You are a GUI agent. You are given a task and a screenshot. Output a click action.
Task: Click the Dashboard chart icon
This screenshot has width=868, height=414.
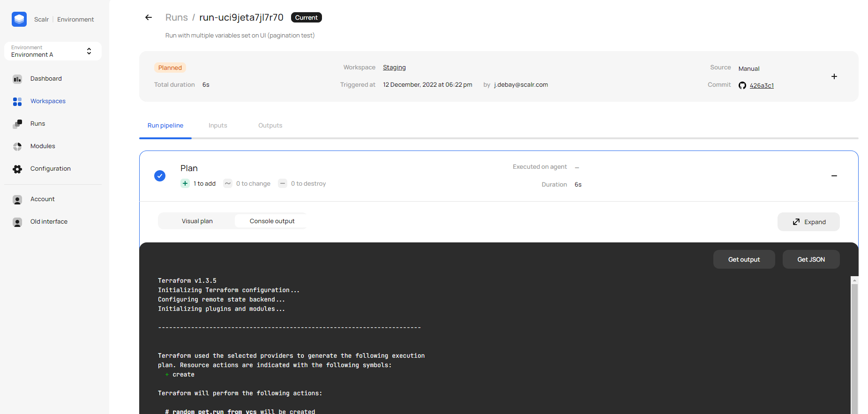coord(17,79)
